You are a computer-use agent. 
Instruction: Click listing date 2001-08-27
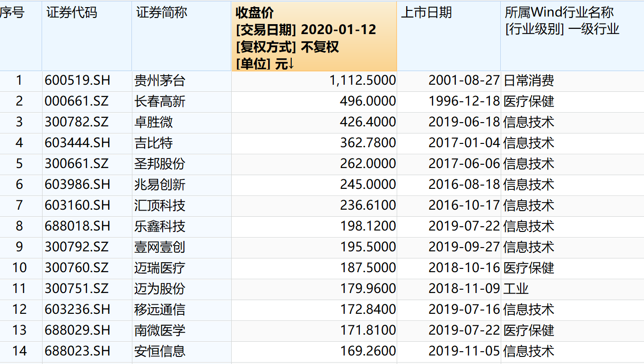click(x=464, y=80)
